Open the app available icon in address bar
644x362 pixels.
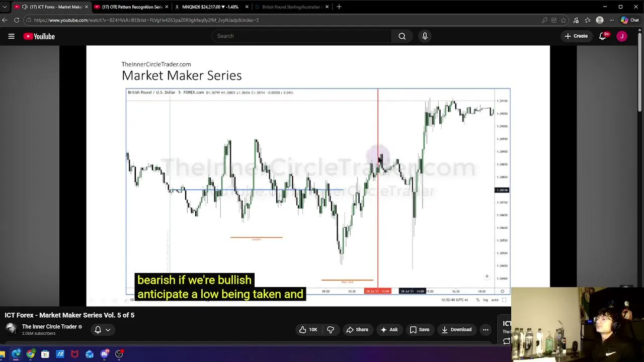(x=554, y=20)
